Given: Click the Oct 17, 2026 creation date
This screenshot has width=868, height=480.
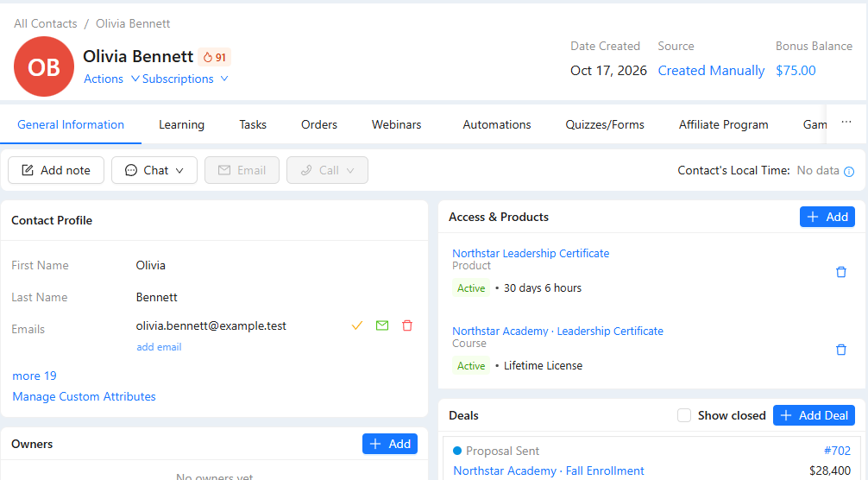Looking at the screenshot, I should point(608,70).
